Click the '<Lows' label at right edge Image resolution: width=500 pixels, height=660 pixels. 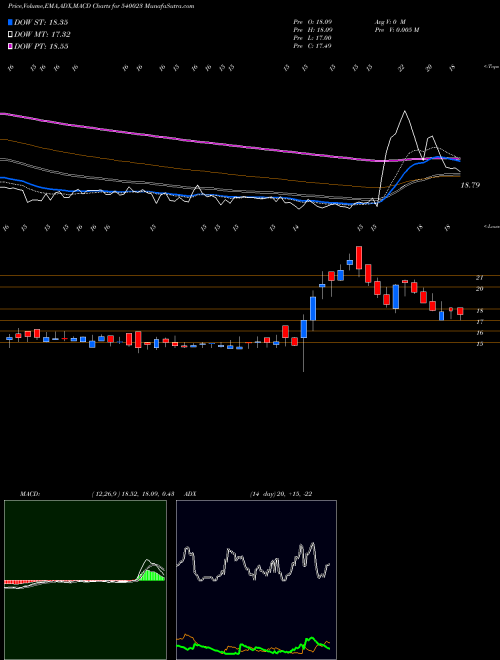(491, 226)
